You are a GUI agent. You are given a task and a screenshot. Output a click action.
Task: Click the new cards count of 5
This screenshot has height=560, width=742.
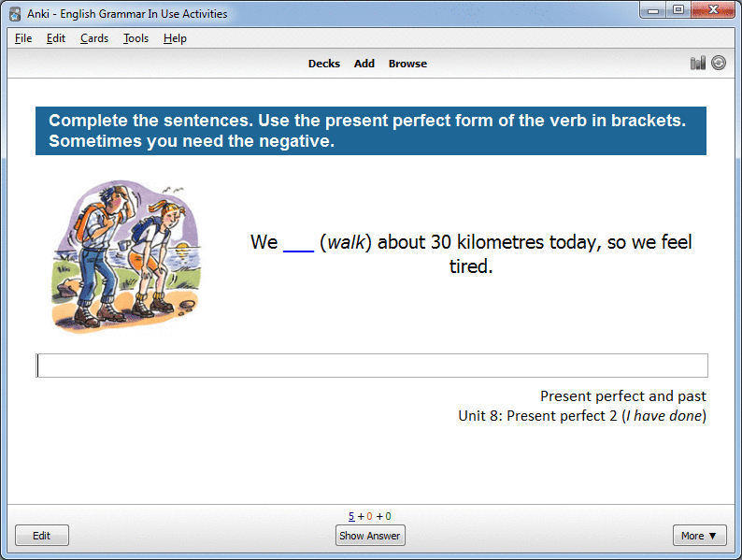click(x=351, y=516)
